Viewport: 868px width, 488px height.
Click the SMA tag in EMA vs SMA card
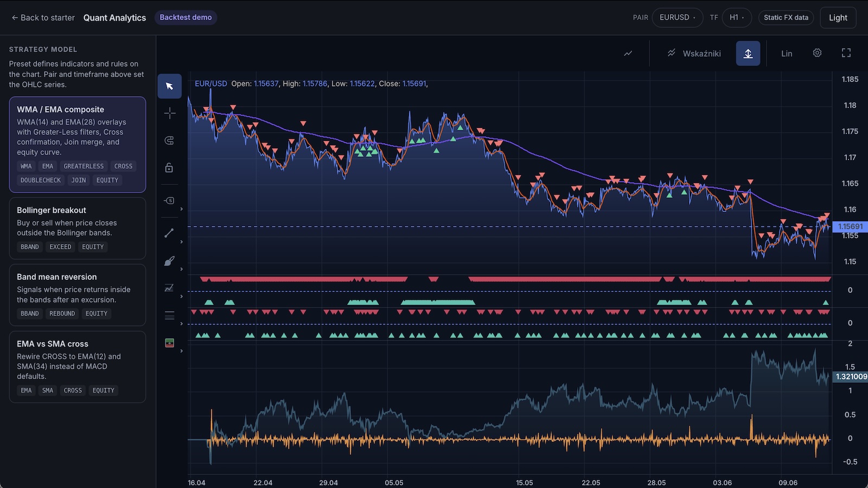[x=48, y=390]
